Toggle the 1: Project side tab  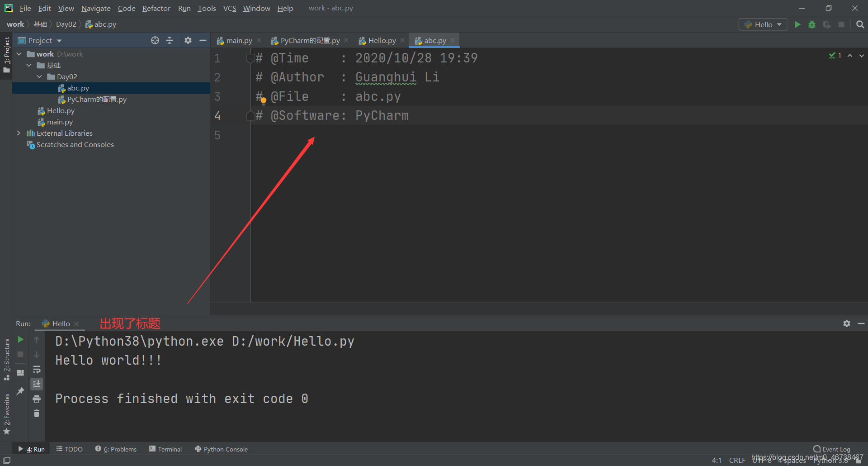[6, 55]
